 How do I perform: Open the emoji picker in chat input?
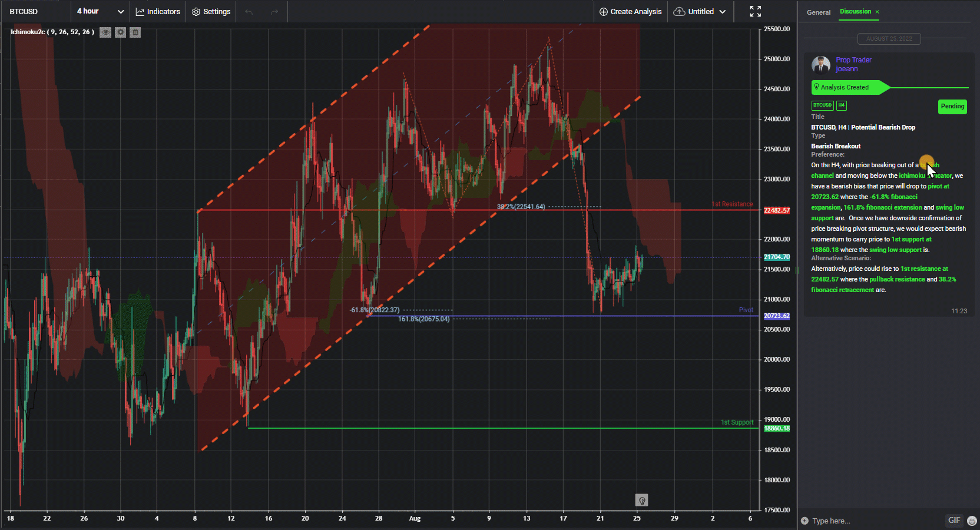(x=972, y=521)
